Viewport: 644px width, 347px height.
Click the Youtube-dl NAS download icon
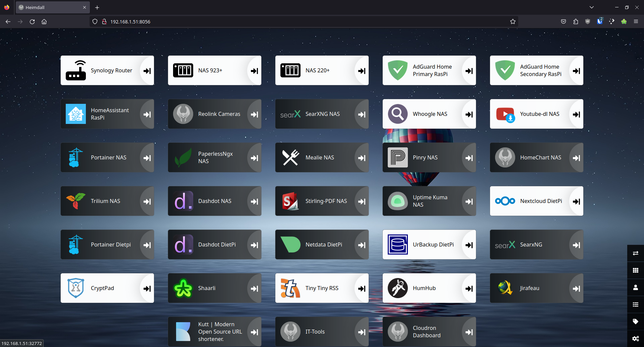505,115
